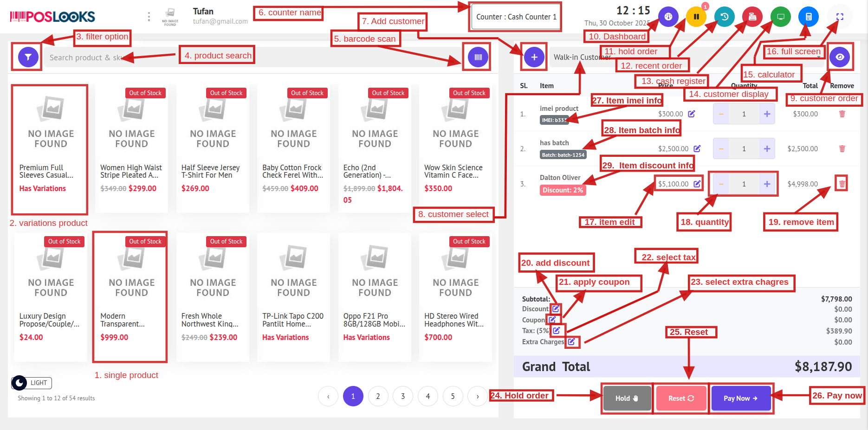
Task: Open the red cash register icon
Action: coord(752,17)
